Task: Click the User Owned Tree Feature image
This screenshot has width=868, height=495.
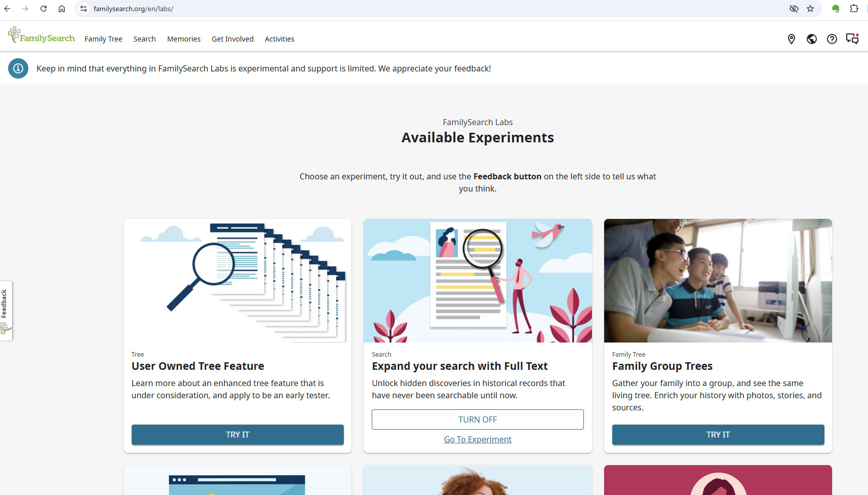Action: [x=238, y=281]
